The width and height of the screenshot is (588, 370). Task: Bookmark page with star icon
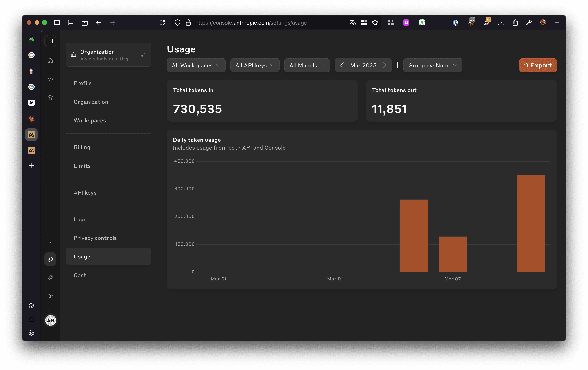tap(375, 23)
